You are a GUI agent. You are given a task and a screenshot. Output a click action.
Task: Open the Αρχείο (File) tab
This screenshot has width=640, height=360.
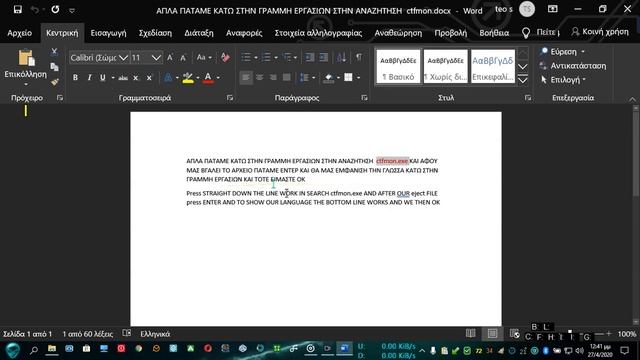click(x=19, y=33)
